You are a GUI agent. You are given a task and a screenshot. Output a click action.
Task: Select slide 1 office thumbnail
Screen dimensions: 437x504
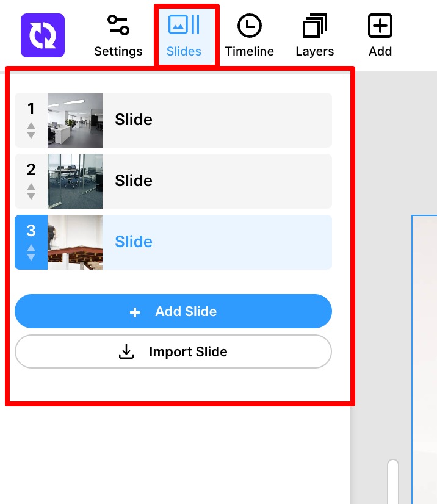[x=75, y=120]
